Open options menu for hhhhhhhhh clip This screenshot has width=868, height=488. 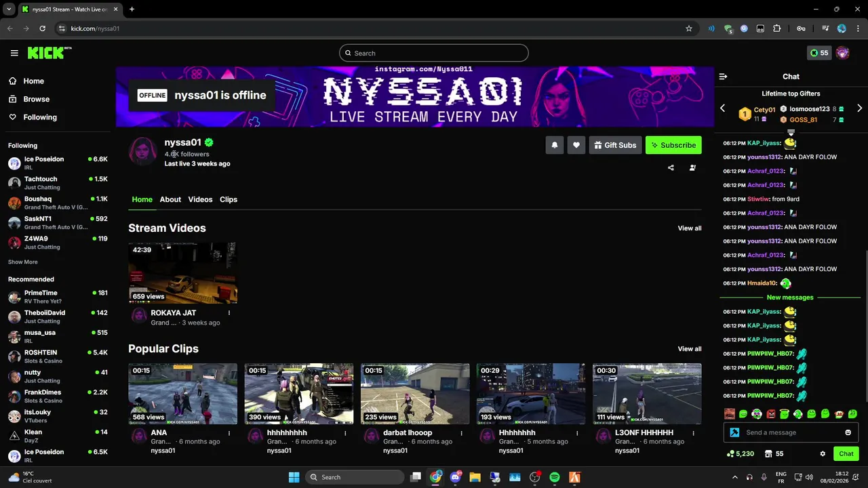click(345, 433)
